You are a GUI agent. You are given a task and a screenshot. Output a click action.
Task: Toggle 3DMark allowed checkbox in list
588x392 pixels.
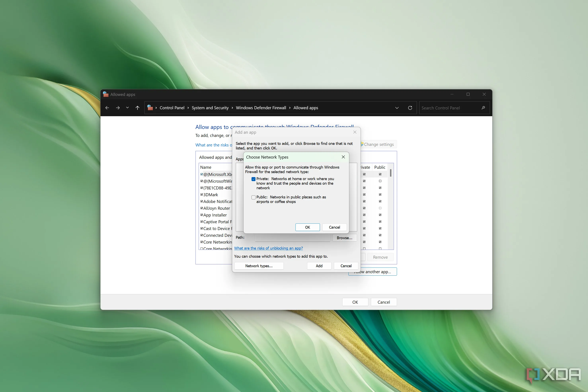point(202,194)
